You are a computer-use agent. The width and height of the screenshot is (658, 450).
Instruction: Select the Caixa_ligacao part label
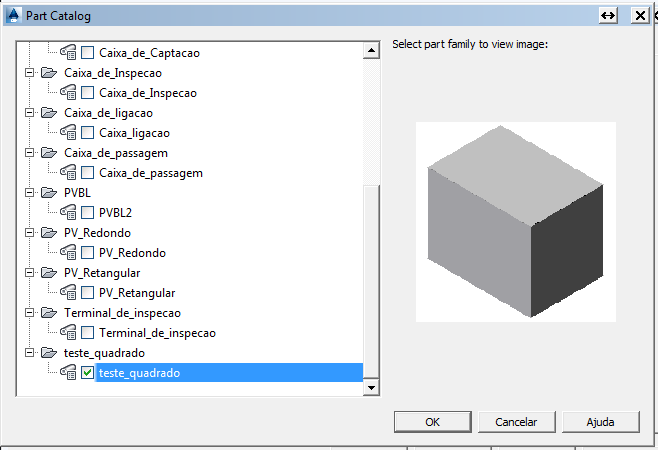coord(134,133)
